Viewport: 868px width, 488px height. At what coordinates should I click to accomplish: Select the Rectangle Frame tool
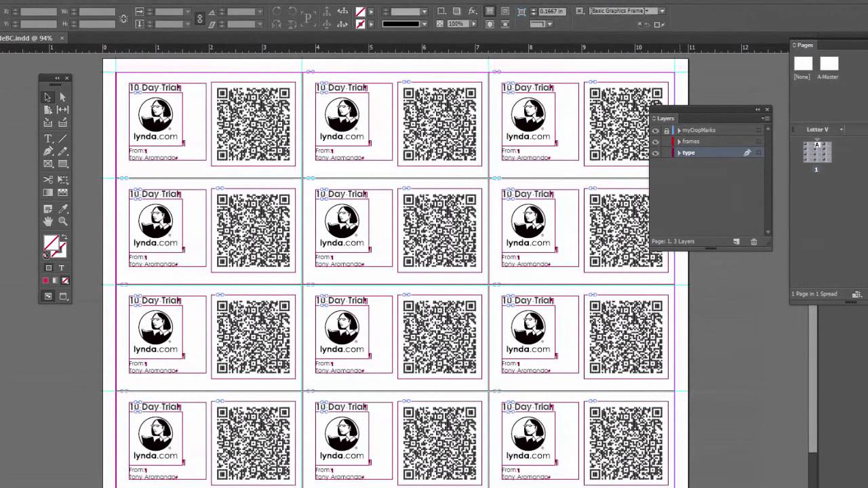(47, 164)
